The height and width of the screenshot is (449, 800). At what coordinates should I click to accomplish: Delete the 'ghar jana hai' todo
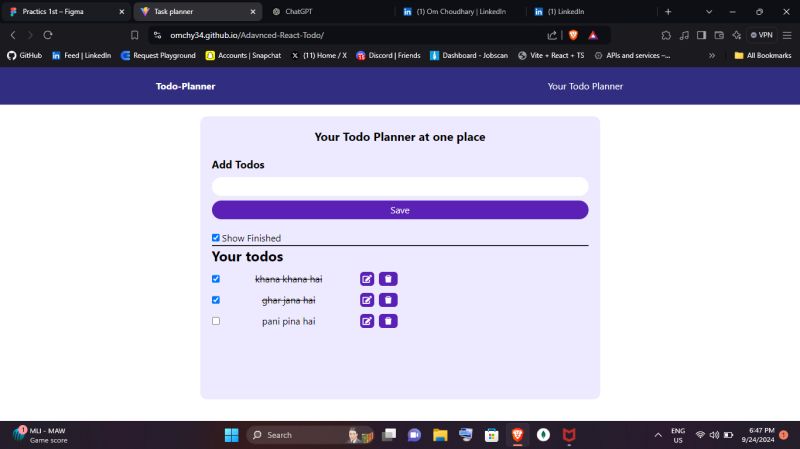click(388, 300)
